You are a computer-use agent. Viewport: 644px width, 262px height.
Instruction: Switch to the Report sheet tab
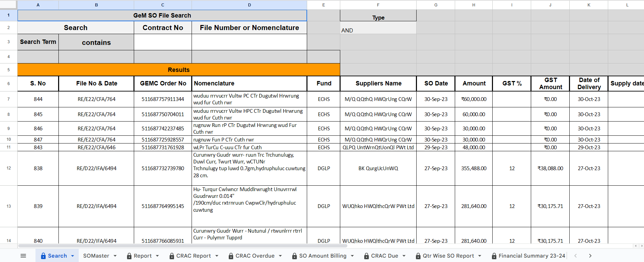(143, 256)
